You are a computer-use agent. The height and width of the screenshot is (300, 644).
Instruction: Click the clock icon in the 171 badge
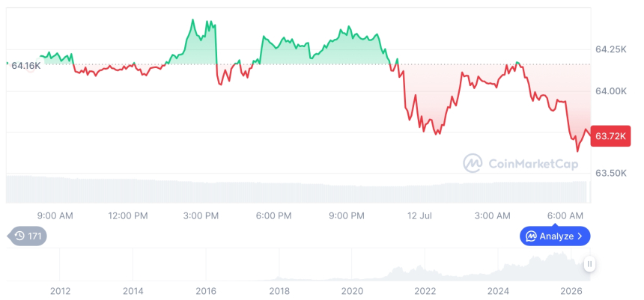19,236
